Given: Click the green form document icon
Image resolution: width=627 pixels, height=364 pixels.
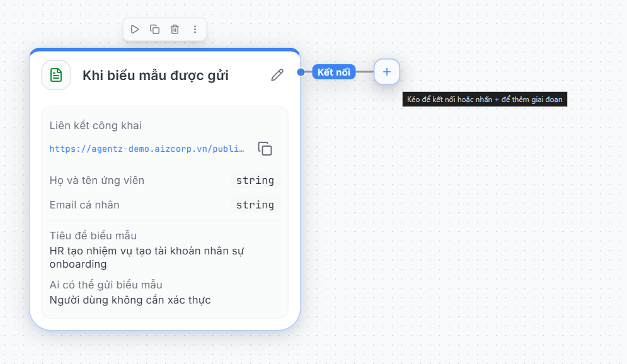Looking at the screenshot, I should click(56, 75).
